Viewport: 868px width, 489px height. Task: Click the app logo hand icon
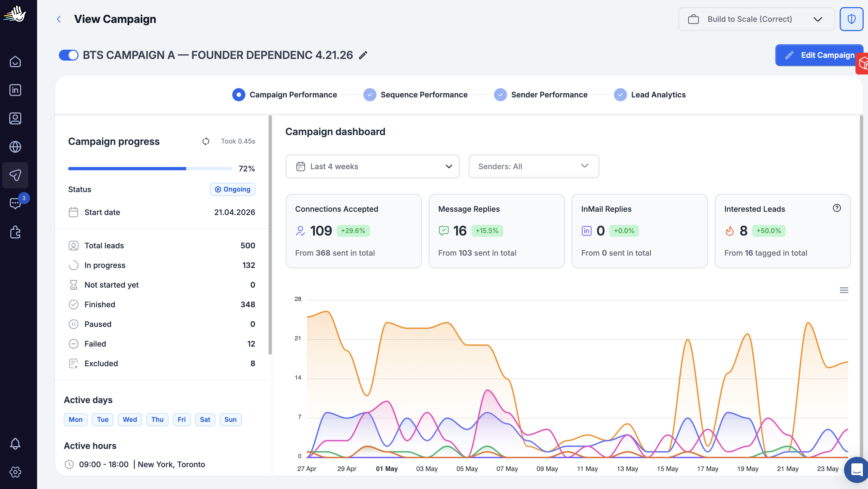pos(14,14)
